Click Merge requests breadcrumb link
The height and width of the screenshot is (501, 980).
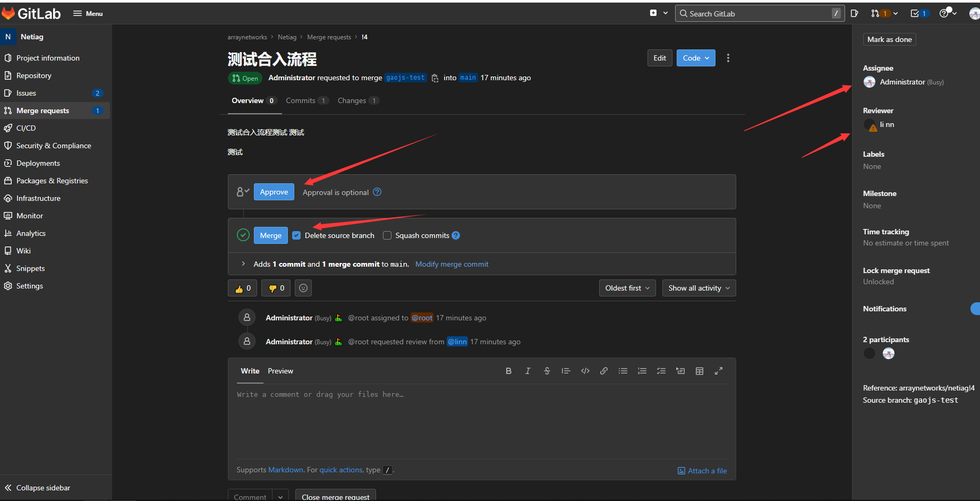pyautogui.click(x=329, y=37)
